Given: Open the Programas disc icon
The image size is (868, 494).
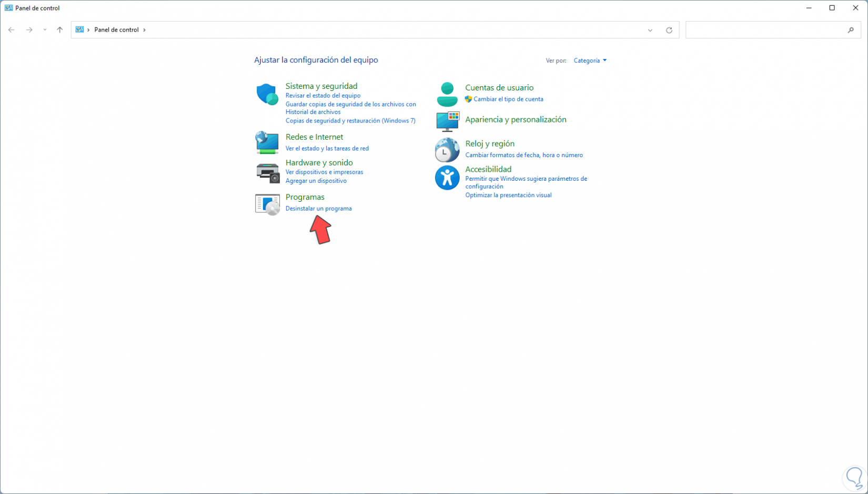Looking at the screenshot, I should 267,204.
